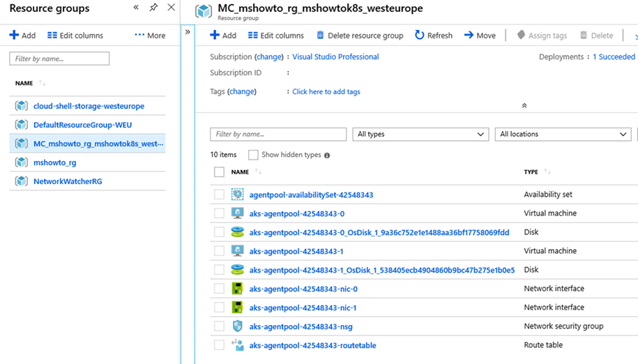The width and height of the screenshot is (638, 364).
Task: Click the NetworkWatcherRG cube icon
Action: 21,181
